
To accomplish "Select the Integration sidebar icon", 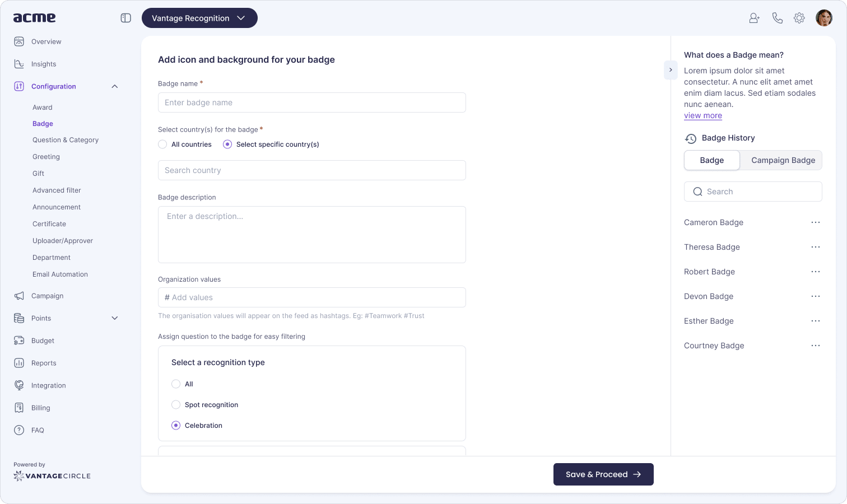I will tap(19, 385).
